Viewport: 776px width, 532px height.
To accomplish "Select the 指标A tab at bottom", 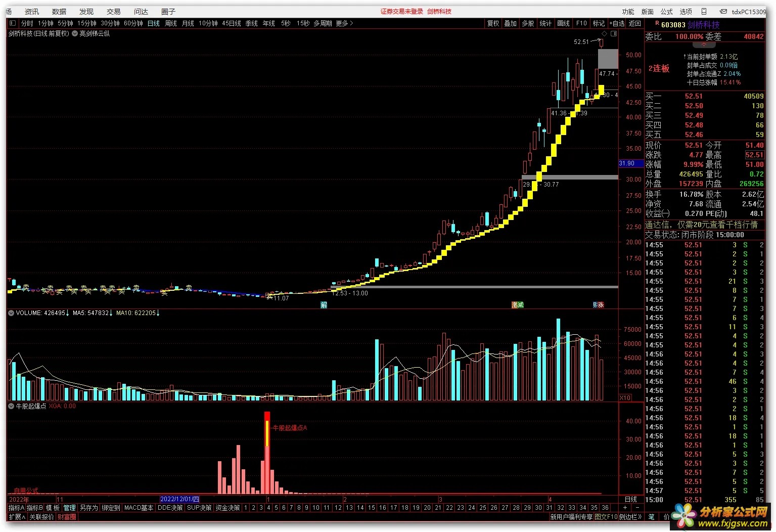I will click(16, 508).
